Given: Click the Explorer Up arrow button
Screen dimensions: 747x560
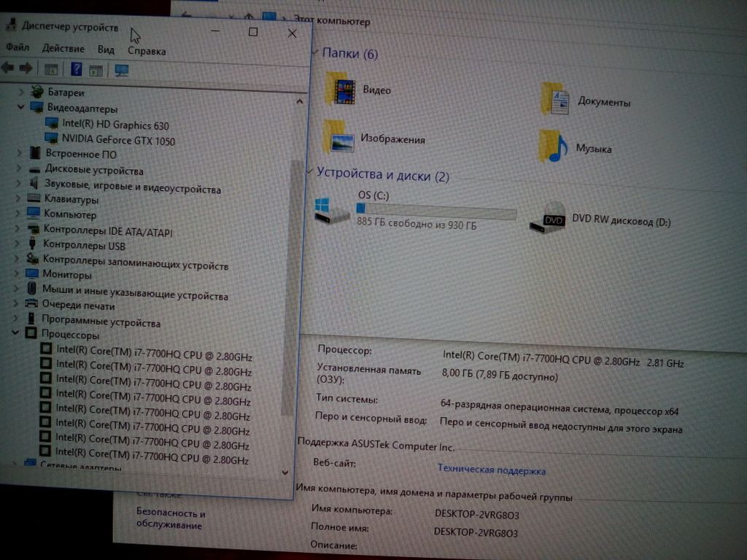Looking at the screenshot, I should tap(249, 16).
